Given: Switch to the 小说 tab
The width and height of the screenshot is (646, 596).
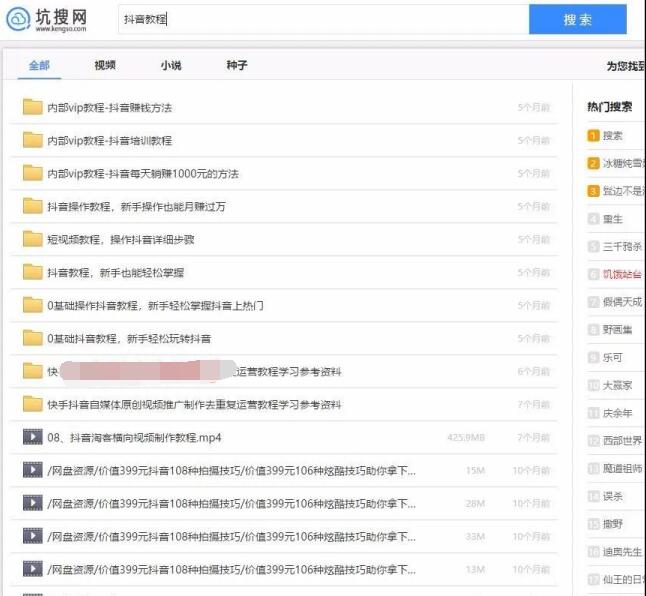Looking at the screenshot, I should pos(171,65).
